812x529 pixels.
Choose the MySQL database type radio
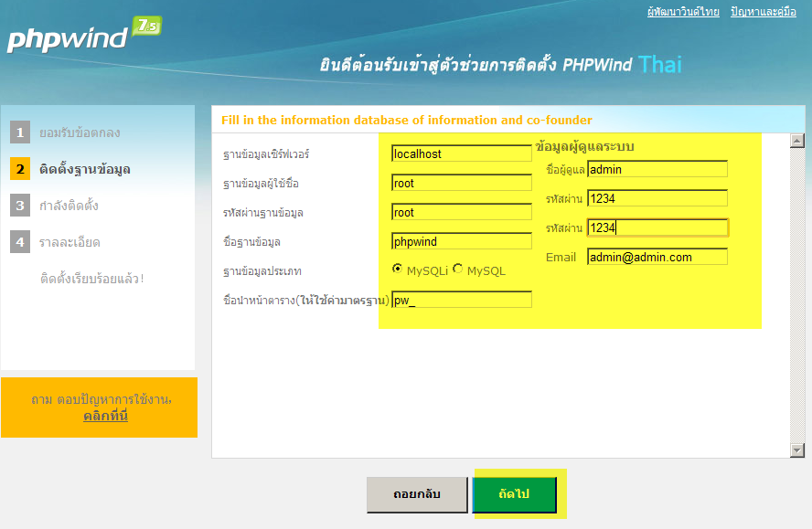[457, 268]
